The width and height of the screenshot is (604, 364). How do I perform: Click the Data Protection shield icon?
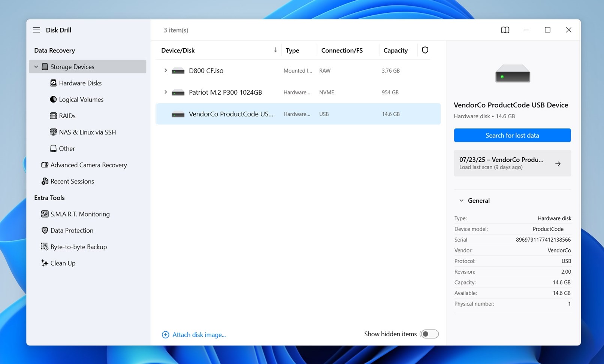45,230
